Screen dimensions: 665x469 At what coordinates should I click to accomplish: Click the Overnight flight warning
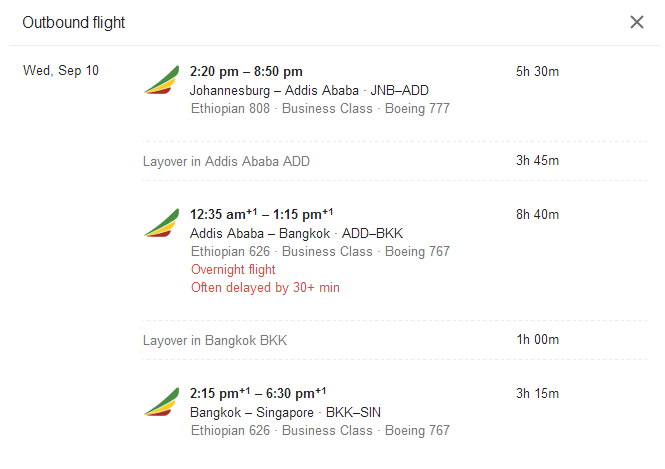tap(232, 270)
